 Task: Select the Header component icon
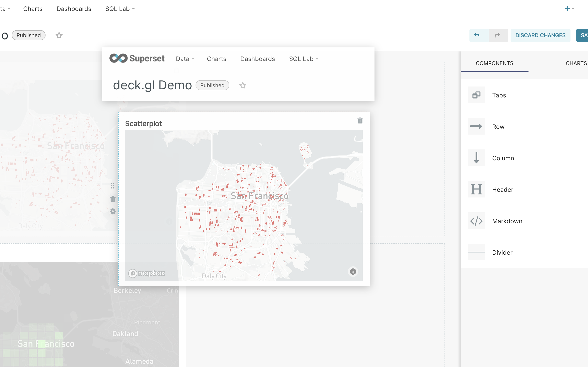476,189
